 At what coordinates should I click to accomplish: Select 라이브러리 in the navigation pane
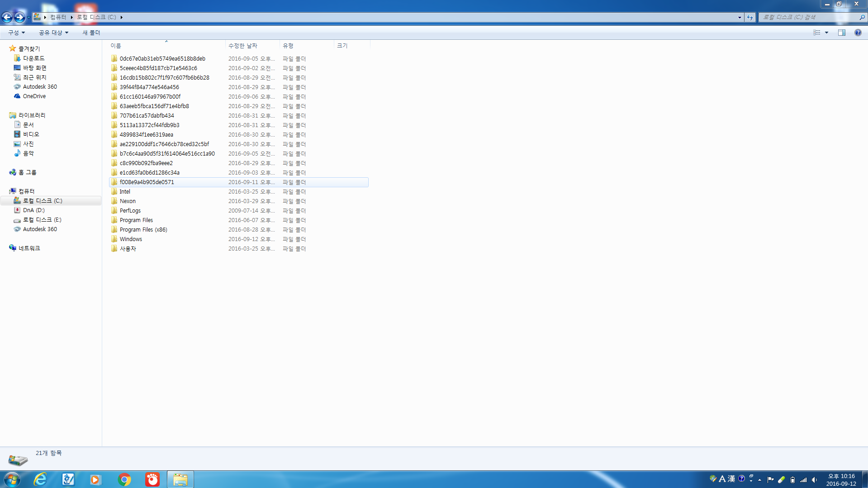tap(32, 115)
